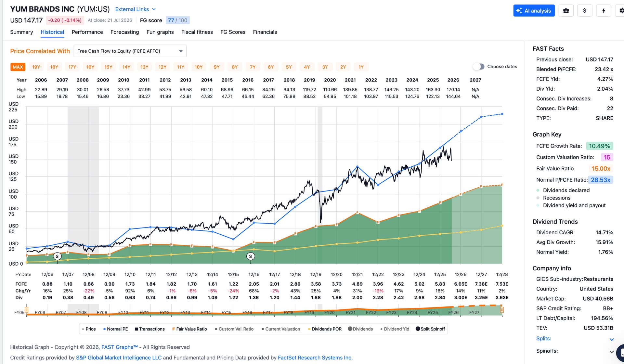Click the split marker S near 12/16
The height and width of the screenshot is (364, 624).
point(250,256)
